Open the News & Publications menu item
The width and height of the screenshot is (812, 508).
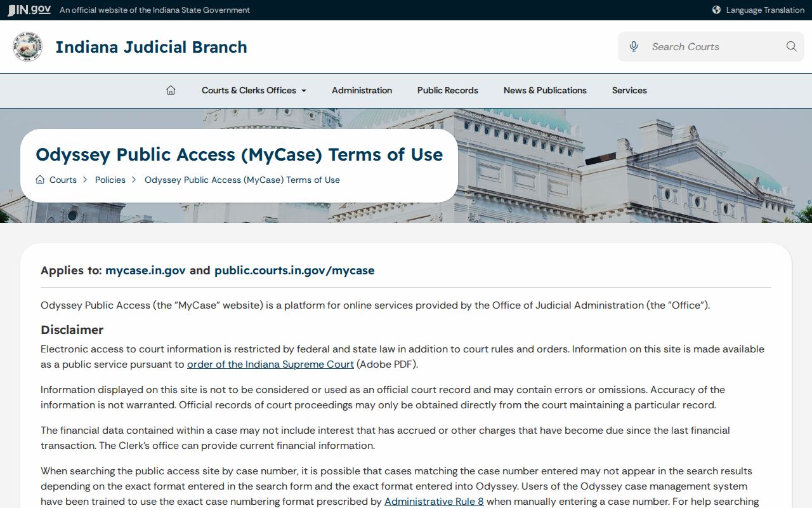(x=545, y=90)
